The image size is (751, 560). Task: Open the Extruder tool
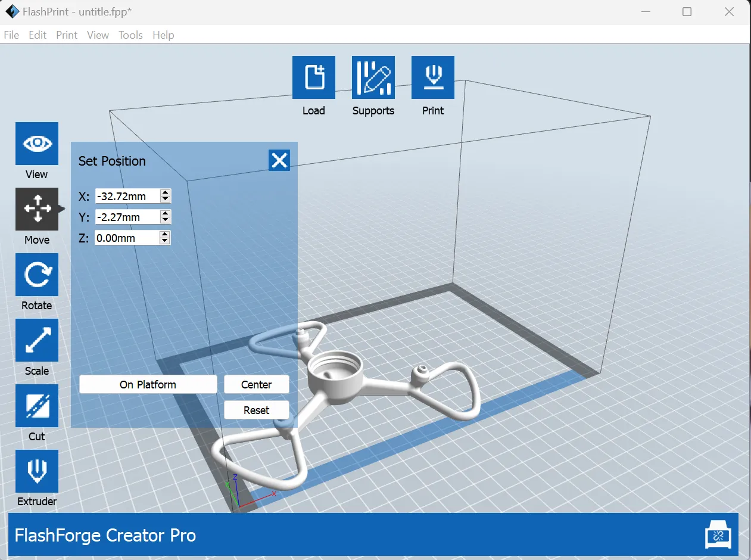coord(37,471)
